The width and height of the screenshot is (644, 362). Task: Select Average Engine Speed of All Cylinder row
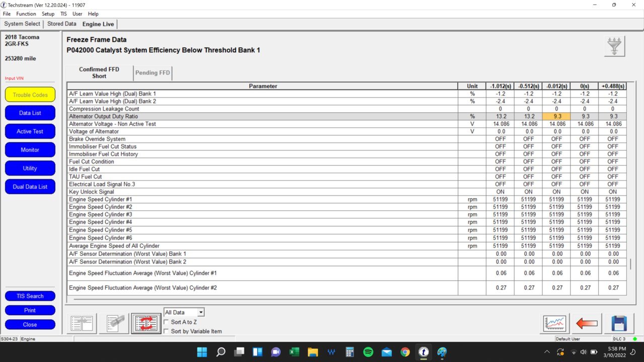coord(347,246)
